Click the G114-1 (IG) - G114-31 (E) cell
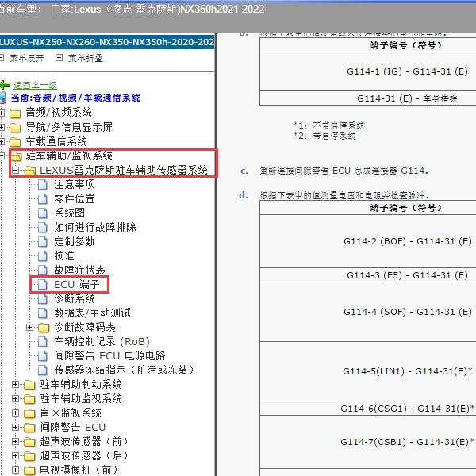 point(407,71)
